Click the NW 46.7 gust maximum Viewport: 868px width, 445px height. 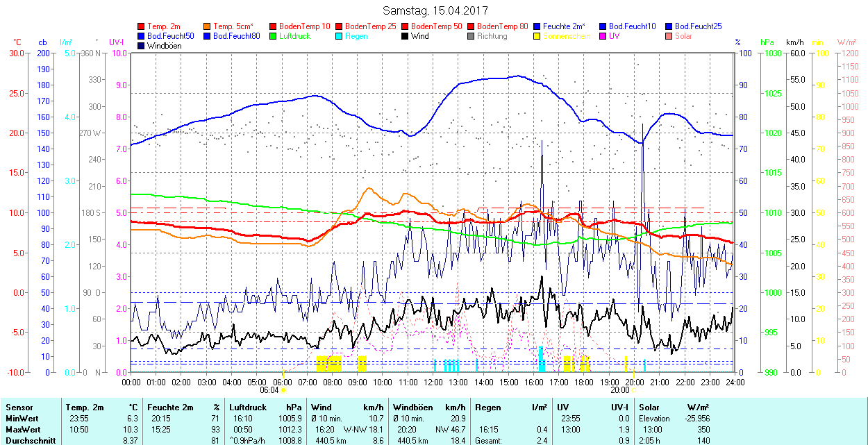[451, 430]
